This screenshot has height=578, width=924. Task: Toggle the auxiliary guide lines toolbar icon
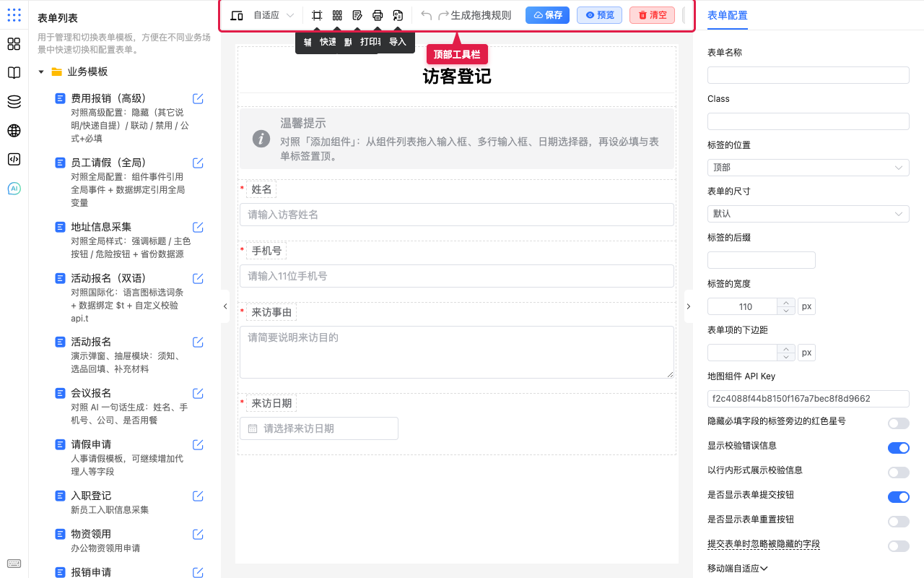[x=317, y=15]
